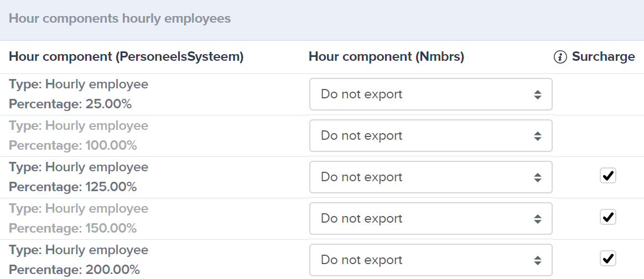Click the arrows icon on the 200.00% dropdown
Screen dimensions: 644x279
point(538,261)
